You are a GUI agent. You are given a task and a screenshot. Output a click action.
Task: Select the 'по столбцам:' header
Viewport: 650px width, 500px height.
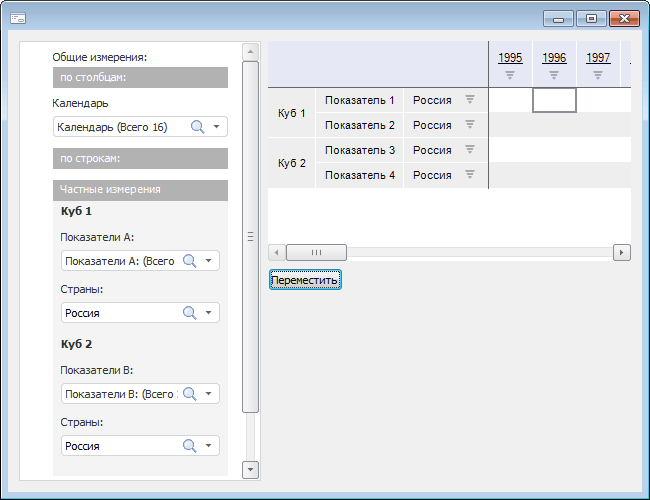point(140,77)
